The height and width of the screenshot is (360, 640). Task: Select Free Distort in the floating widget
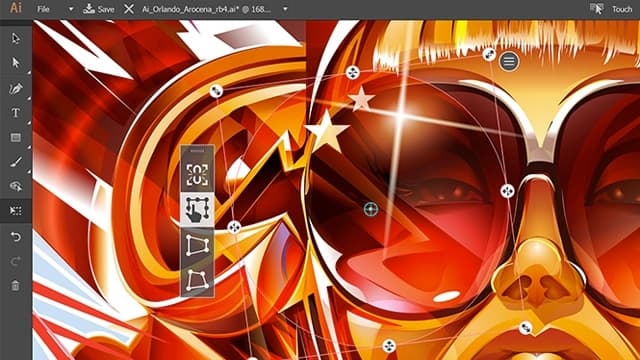(197, 280)
